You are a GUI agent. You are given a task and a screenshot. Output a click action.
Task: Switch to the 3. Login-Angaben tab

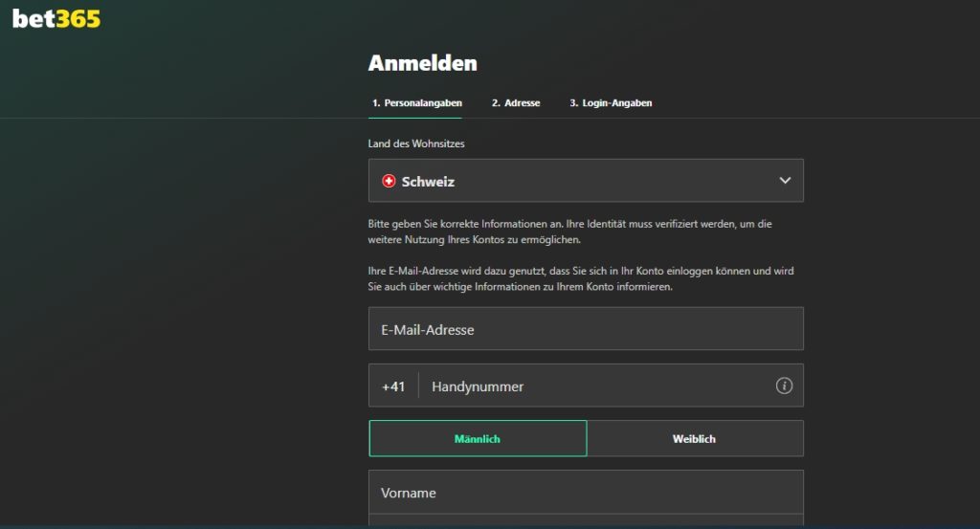pos(611,103)
